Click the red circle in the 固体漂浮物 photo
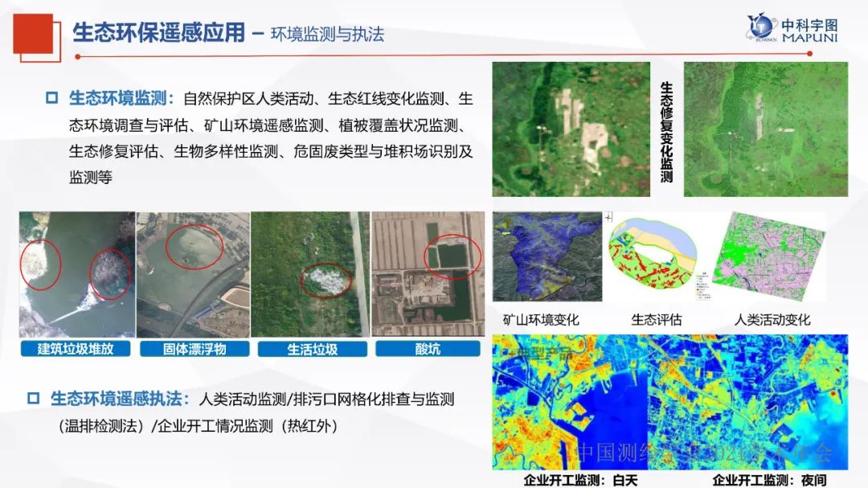 194,247
